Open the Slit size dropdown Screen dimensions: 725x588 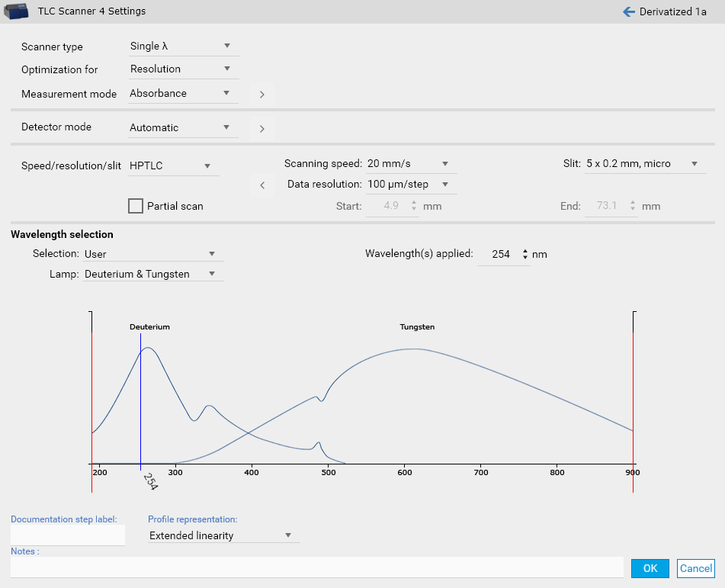pos(645,164)
